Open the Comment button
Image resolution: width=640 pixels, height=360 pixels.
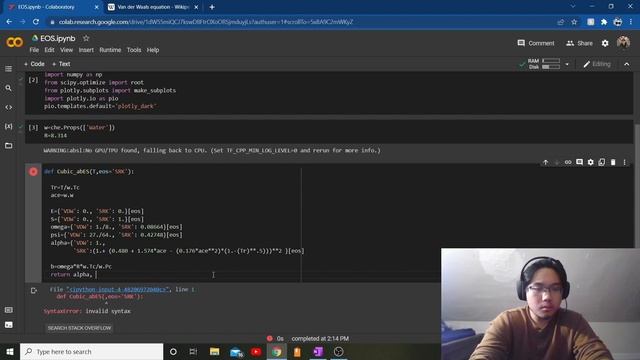coord(536,43)
